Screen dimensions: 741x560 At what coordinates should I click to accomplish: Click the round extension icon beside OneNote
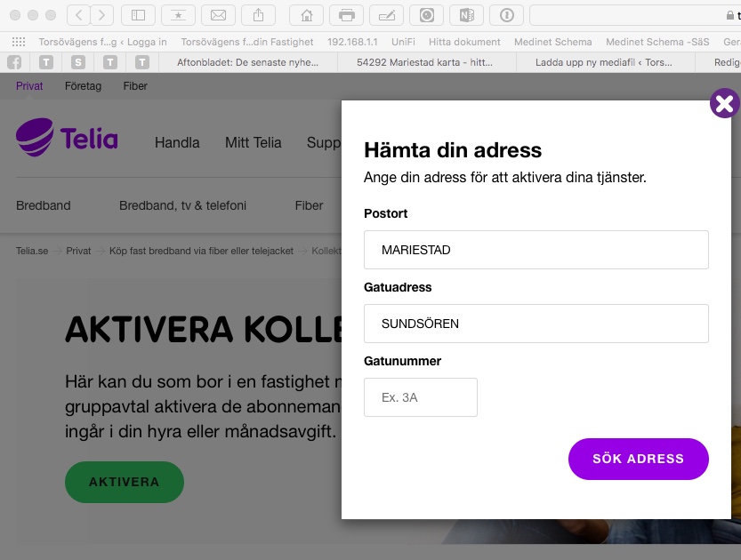coord(427,16)
